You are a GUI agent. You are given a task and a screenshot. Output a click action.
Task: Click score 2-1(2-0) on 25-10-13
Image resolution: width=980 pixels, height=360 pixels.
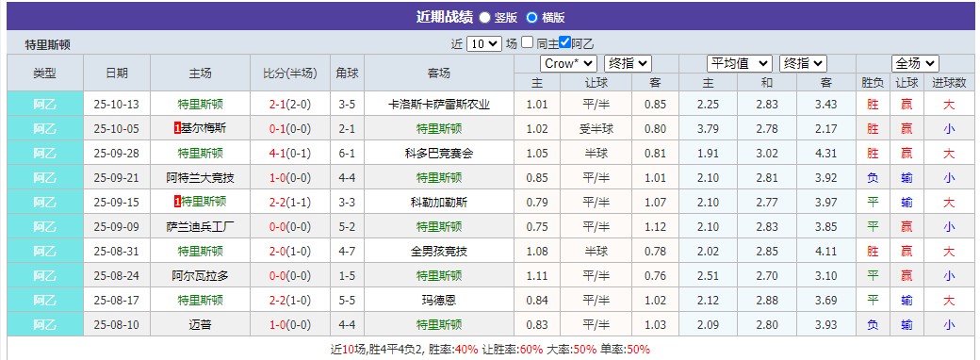(290, 105)
